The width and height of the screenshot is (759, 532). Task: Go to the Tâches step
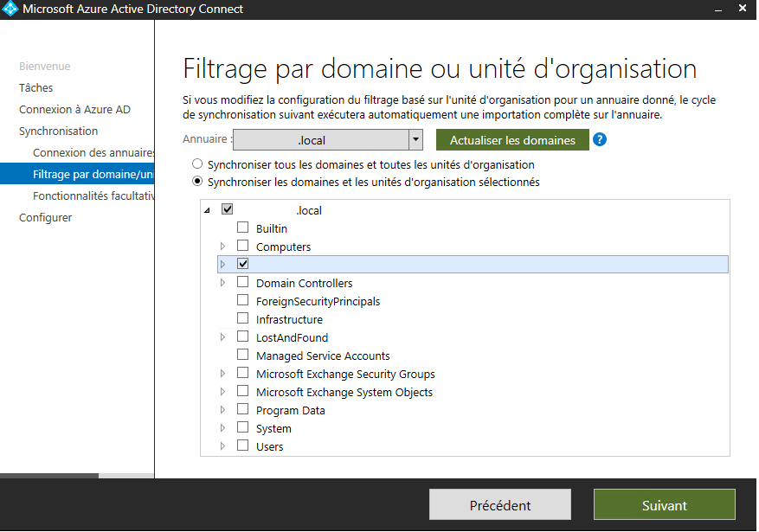(x=35, y=87)
